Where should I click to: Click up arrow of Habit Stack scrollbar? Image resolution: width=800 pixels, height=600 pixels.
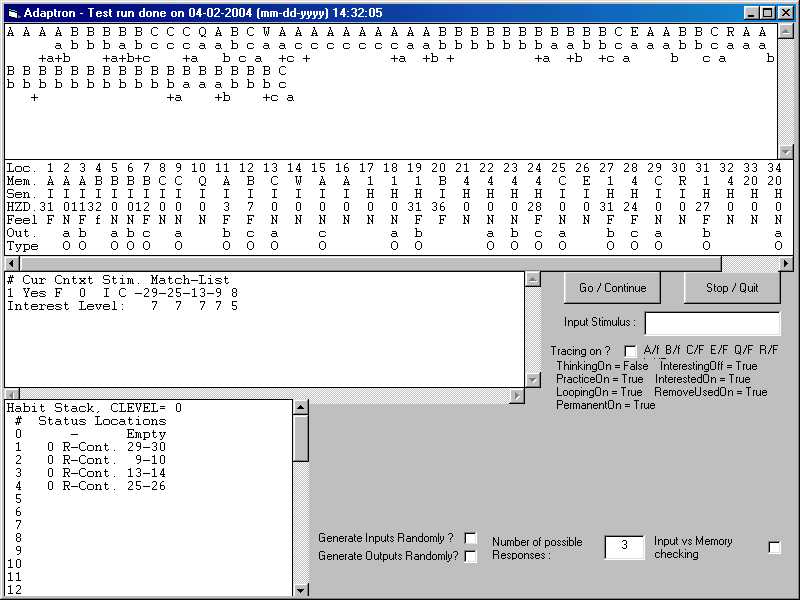(x=301, y=407)
